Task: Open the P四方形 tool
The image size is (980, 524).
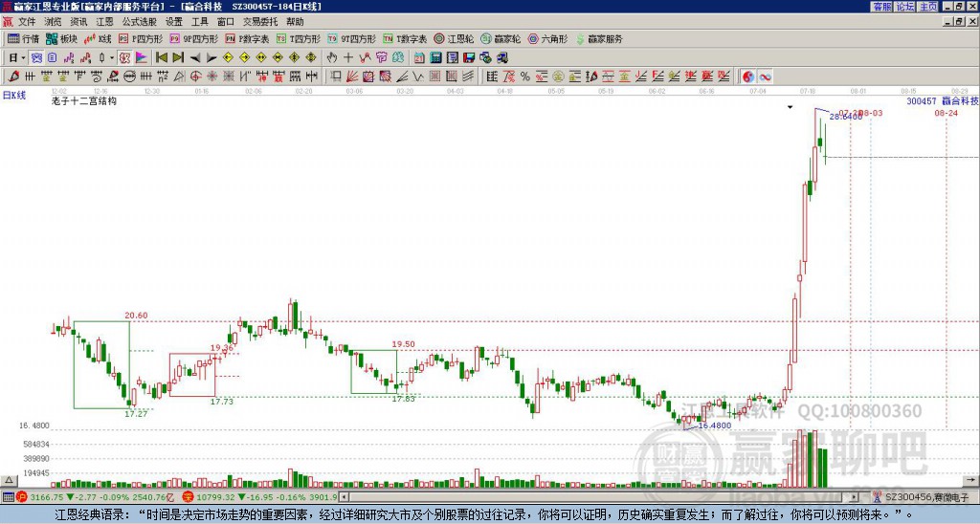Action: pyautogui.click(x=141, y=38)
